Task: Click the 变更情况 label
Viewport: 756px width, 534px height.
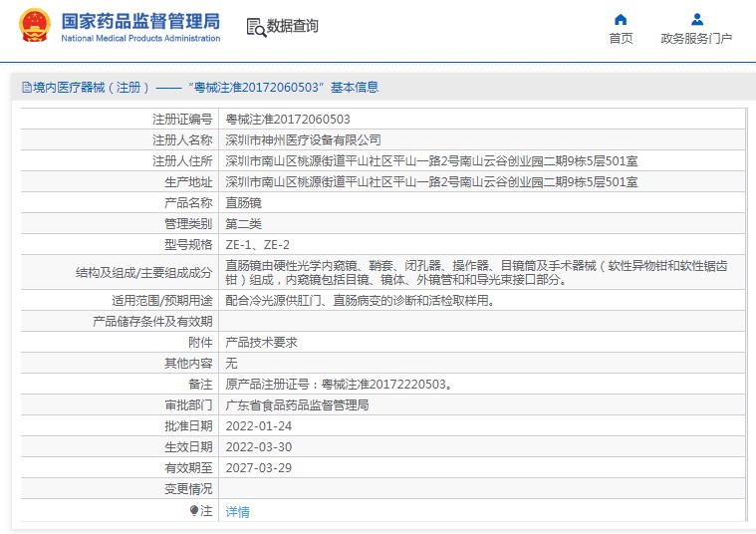Action: (188, 488)
